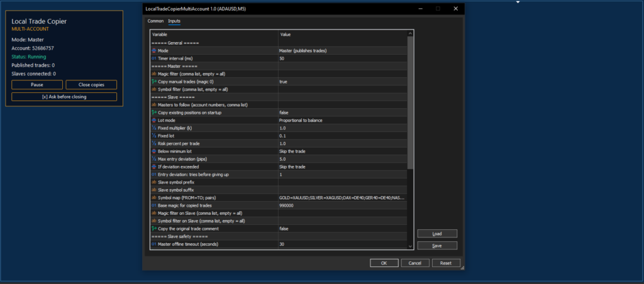
Task: Click the Symbol filter on Slave icon
Action: pos(154,221)
